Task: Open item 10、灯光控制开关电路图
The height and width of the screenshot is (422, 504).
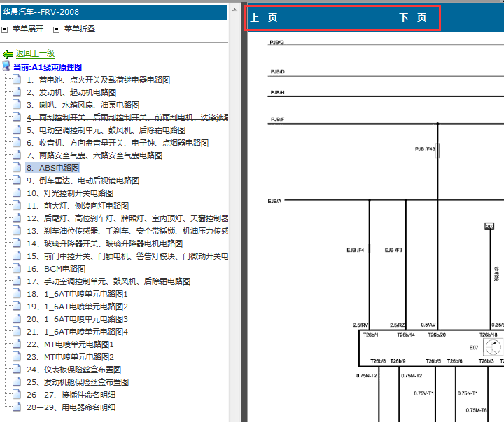Action: [70, 193]
